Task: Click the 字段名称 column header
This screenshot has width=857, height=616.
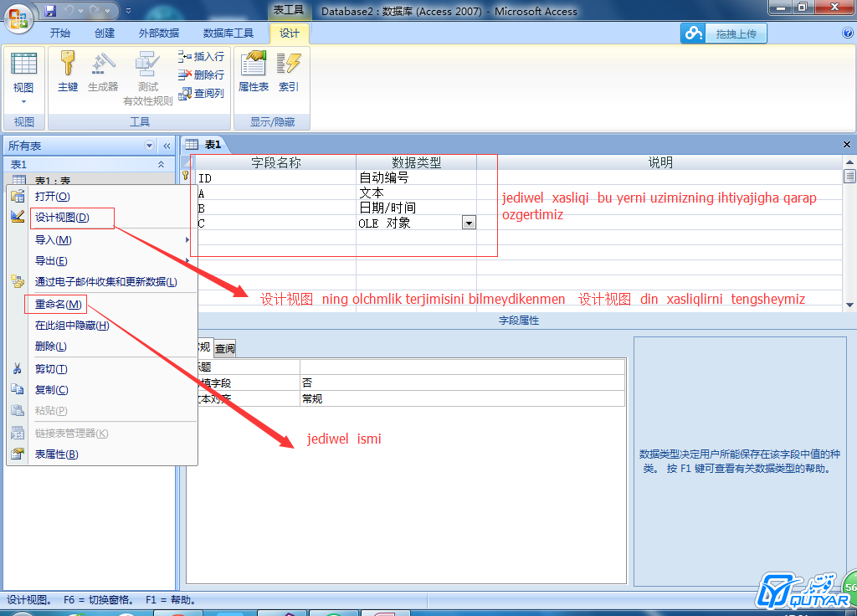Action: (x=276, y=162)
